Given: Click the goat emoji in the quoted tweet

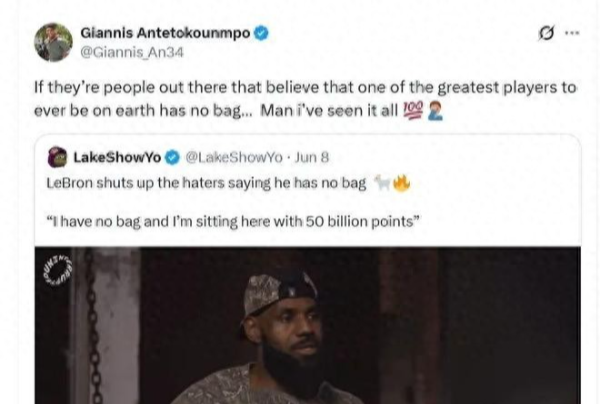Looking at the screenshot, I should click(x=383, y=183).
